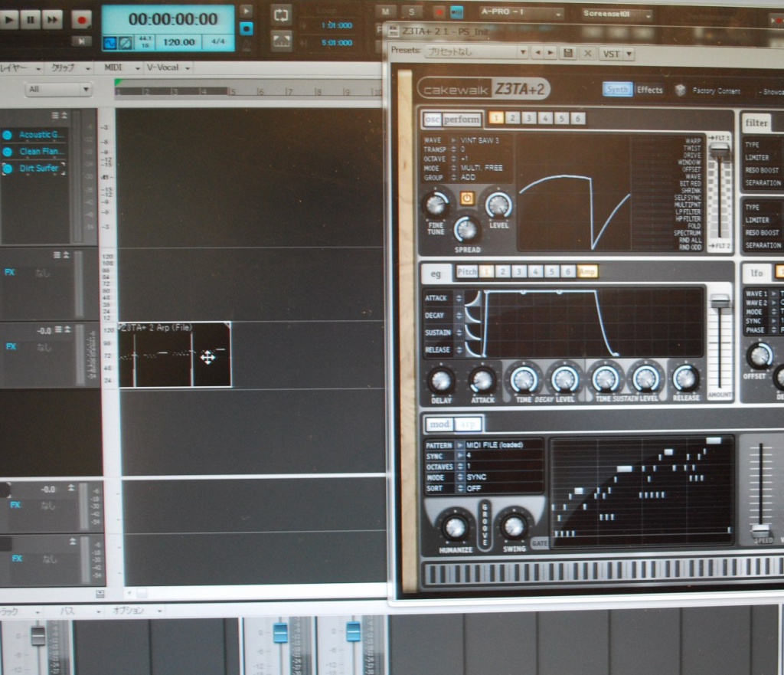Click the save preset floppy icon
Image resolution: width=784 pixels, height=675 pixels.
tap(567, 53)
